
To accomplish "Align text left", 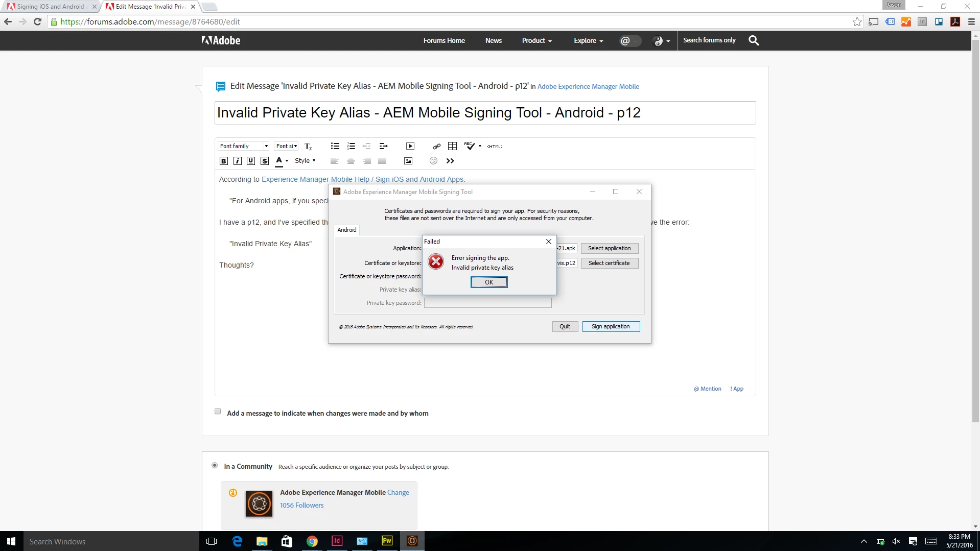I will (335, 161).
